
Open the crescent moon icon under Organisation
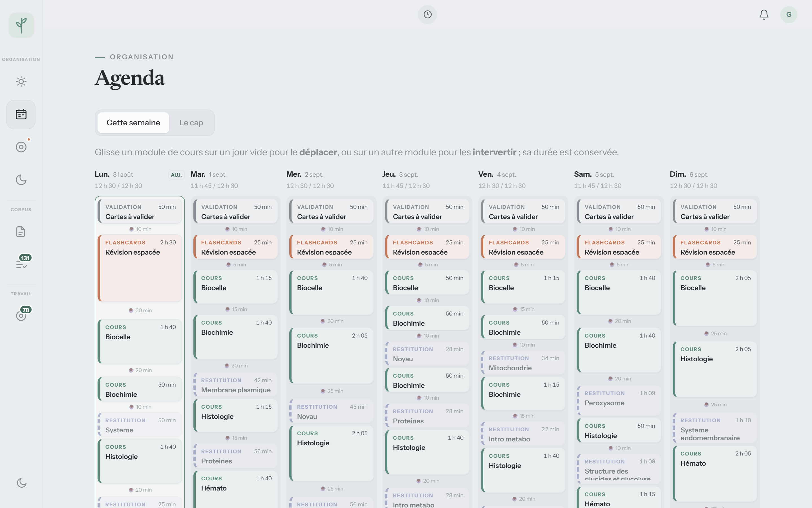[21, 180]
